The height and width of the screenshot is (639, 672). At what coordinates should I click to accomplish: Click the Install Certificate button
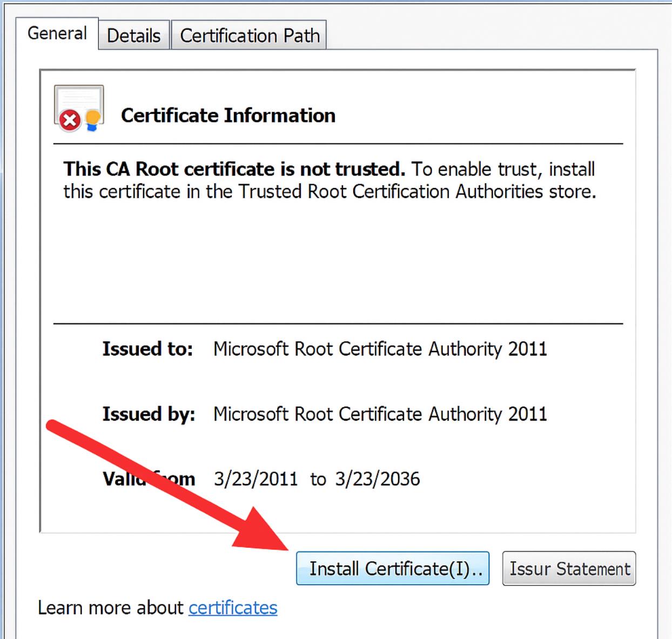(393, 568)
